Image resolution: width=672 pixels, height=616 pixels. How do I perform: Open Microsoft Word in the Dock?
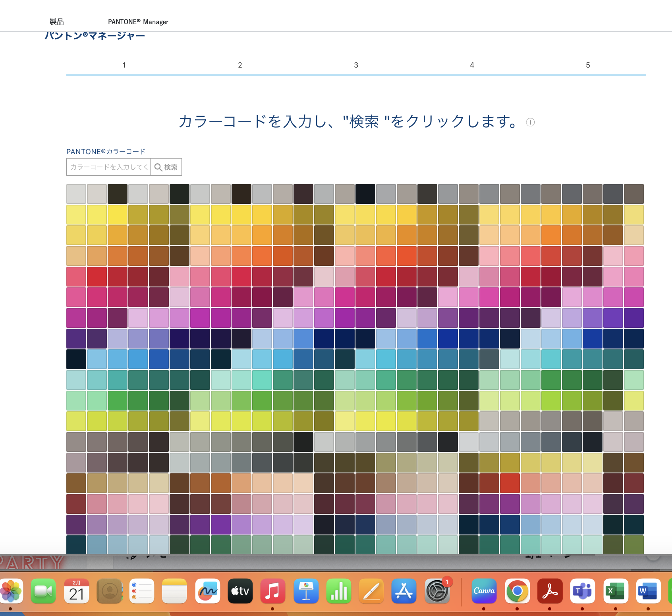649,591
